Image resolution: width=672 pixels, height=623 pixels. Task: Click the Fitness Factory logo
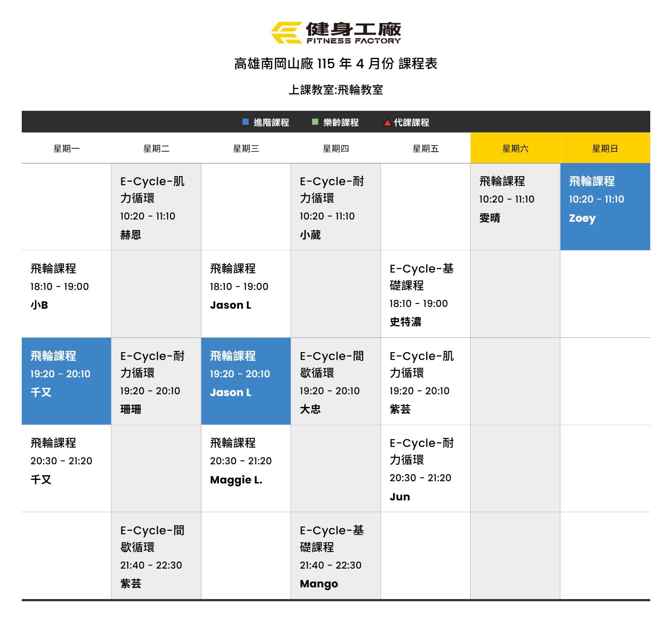[x=336, y=33]
